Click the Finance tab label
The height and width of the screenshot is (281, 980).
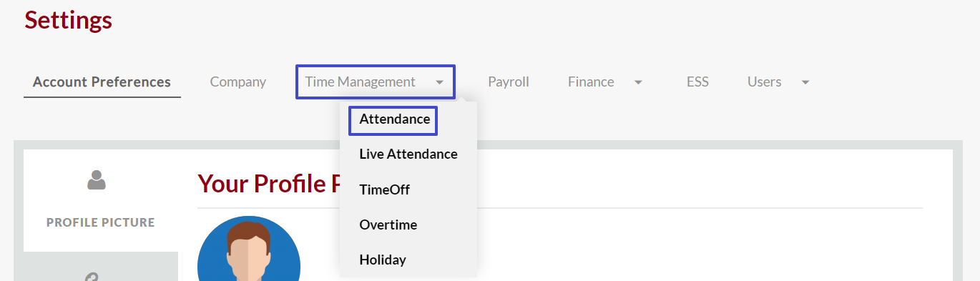pyautogui.click(x=591, y=82)
